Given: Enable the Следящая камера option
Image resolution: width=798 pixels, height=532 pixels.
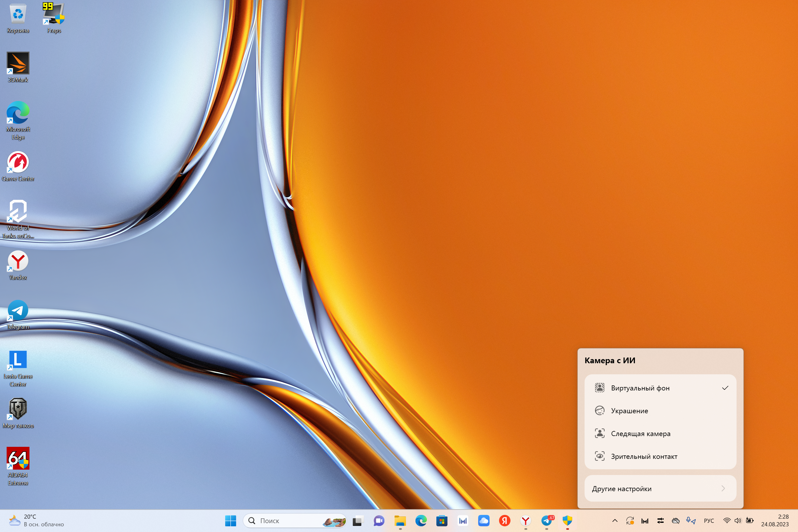Looking at the screenshot, I should pyautogui.click(x=660, y=434).
